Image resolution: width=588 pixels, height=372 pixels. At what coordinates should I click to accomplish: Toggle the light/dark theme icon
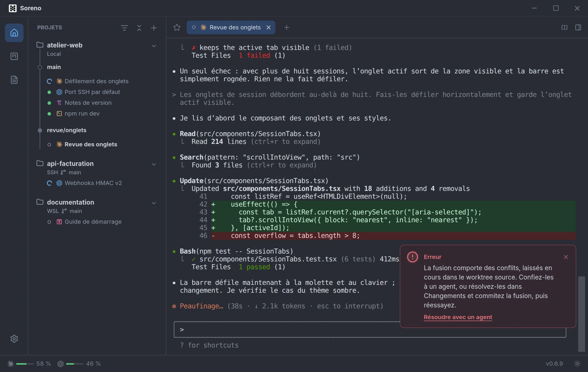tap(577, 364)
